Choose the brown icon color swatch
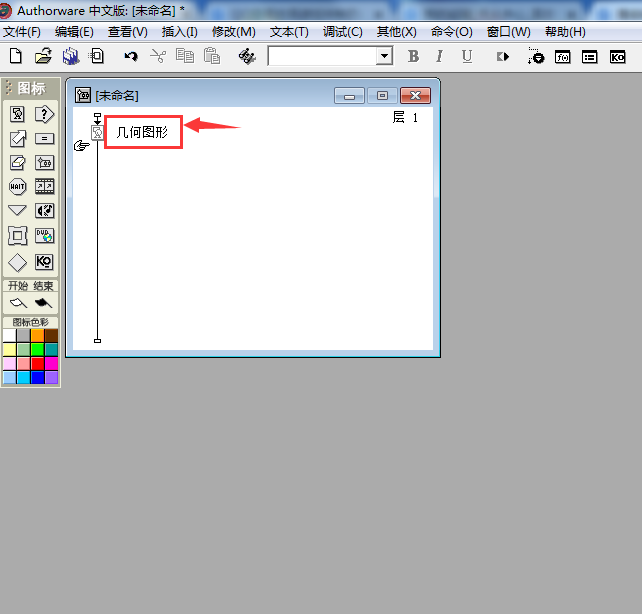The image size is (642, 614). point(51,336)
